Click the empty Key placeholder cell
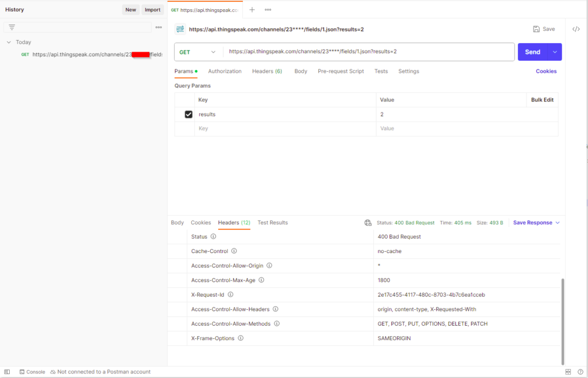588x378 pixels. [x=285, y=128]
